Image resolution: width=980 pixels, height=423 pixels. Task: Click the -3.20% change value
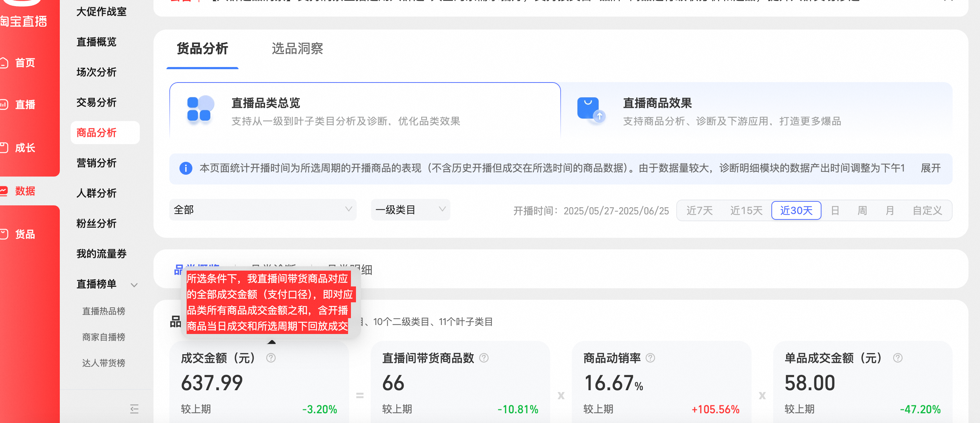point(320,409)
